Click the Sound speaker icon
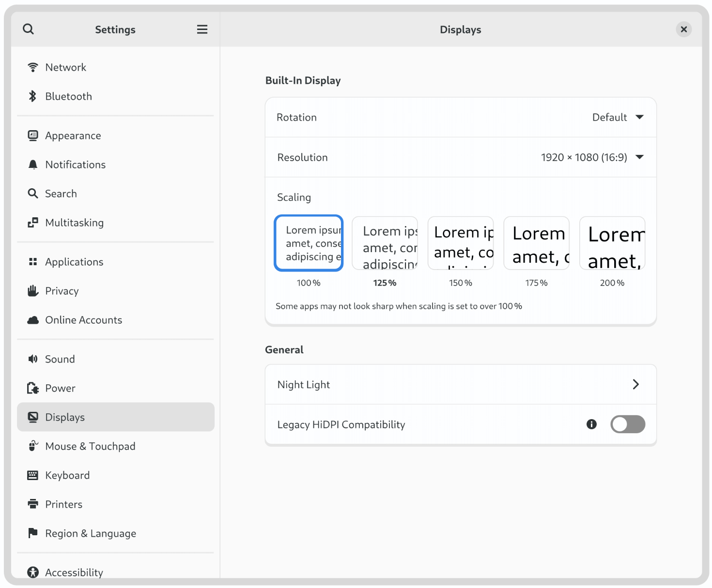 click(32, 359)
